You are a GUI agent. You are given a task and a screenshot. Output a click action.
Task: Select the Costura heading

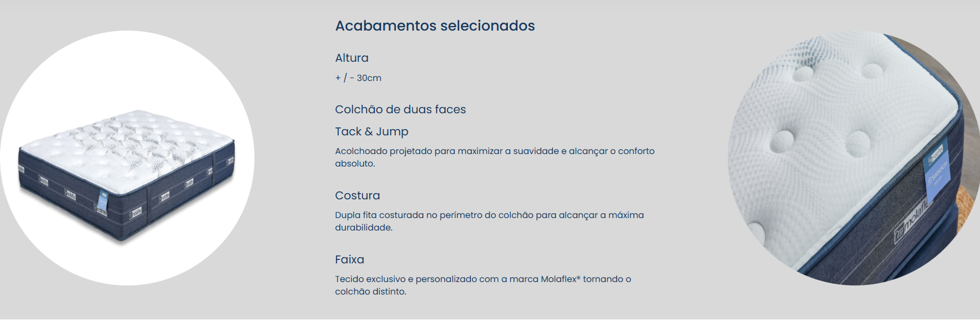coord(357,195)
